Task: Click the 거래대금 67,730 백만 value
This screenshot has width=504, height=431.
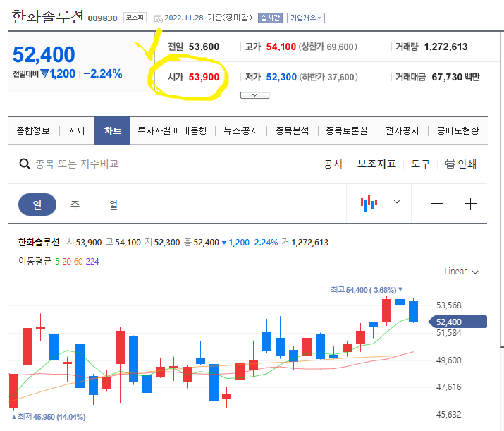Action: pos(455,77)
